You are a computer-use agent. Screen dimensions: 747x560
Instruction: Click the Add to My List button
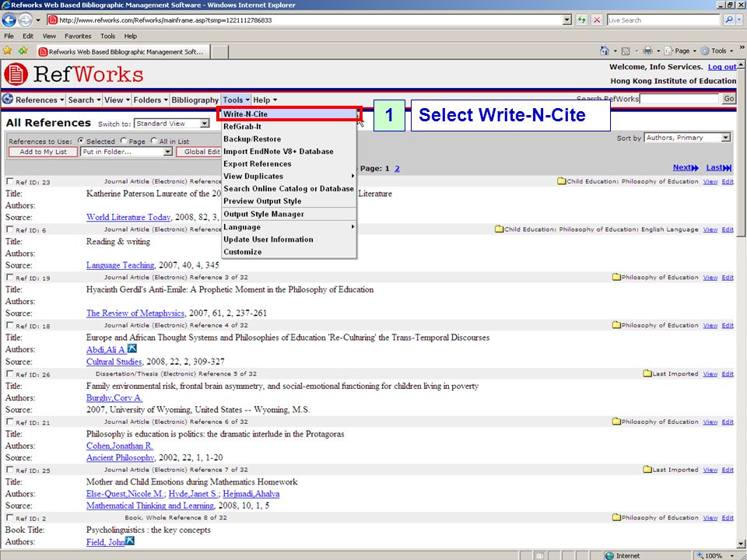[x=43, y=152]
